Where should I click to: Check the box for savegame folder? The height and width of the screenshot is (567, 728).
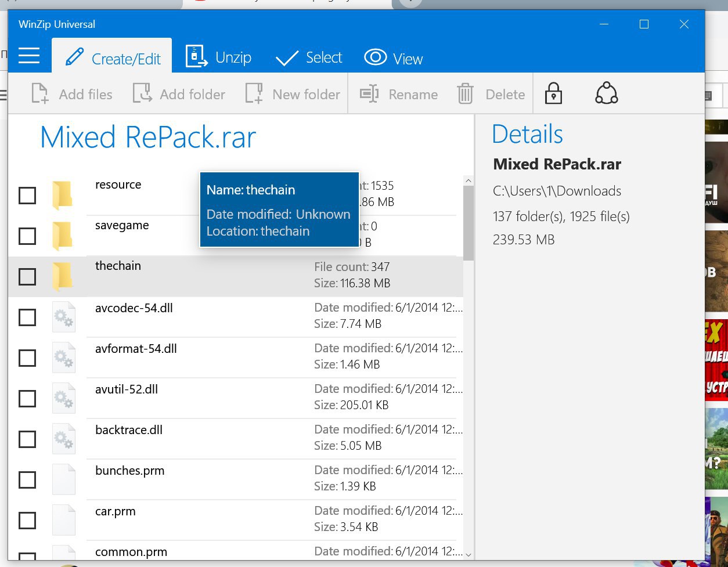27,236
